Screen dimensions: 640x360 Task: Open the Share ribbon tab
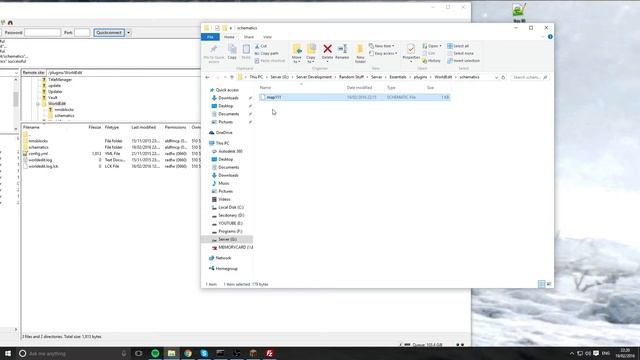pos(249,37)
